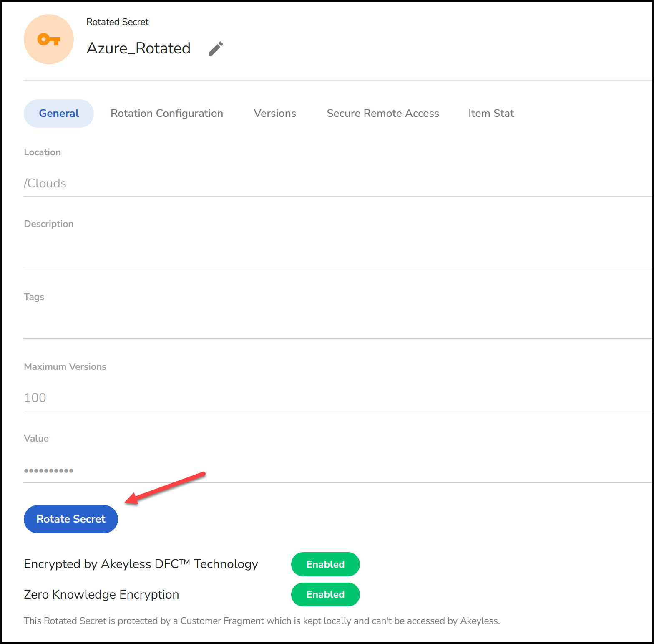Click the Azure_Rotated secret name

pos(138,48)
